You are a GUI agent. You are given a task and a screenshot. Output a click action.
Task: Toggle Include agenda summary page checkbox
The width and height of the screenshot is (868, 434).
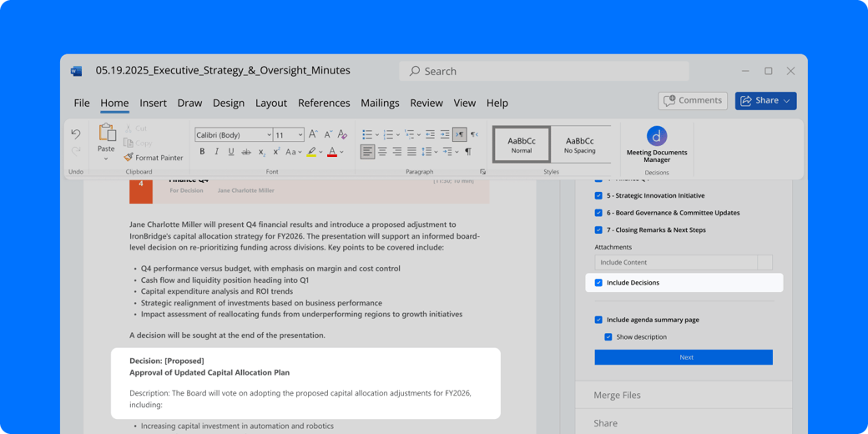click(x=598, y=320)
